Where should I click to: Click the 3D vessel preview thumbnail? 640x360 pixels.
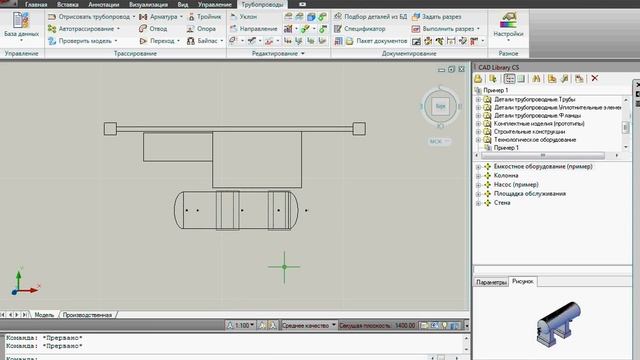pyautogui.click(x=558, y=324)
